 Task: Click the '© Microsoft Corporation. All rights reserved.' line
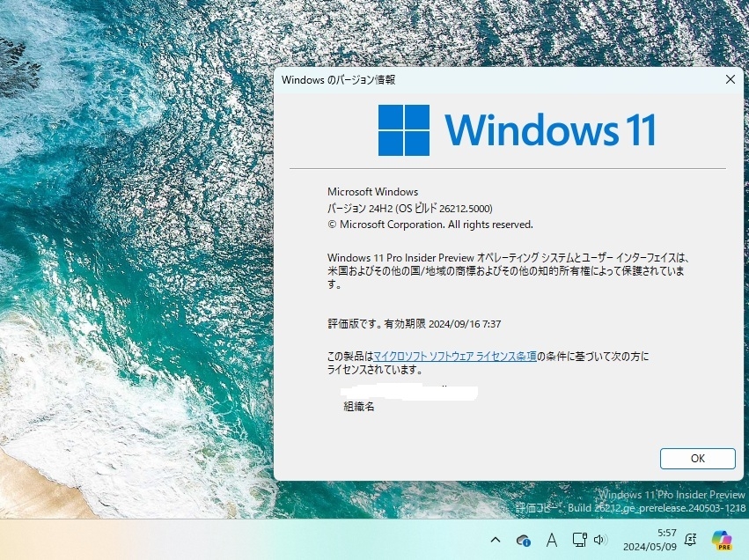point(430,225)
